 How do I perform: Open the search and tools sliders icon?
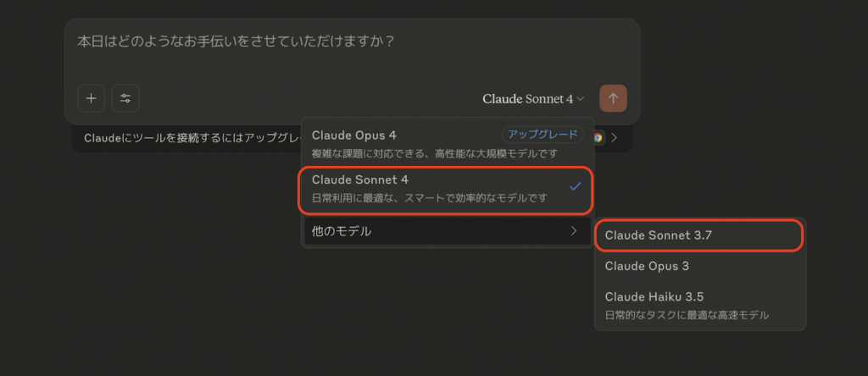pos(125,98)
